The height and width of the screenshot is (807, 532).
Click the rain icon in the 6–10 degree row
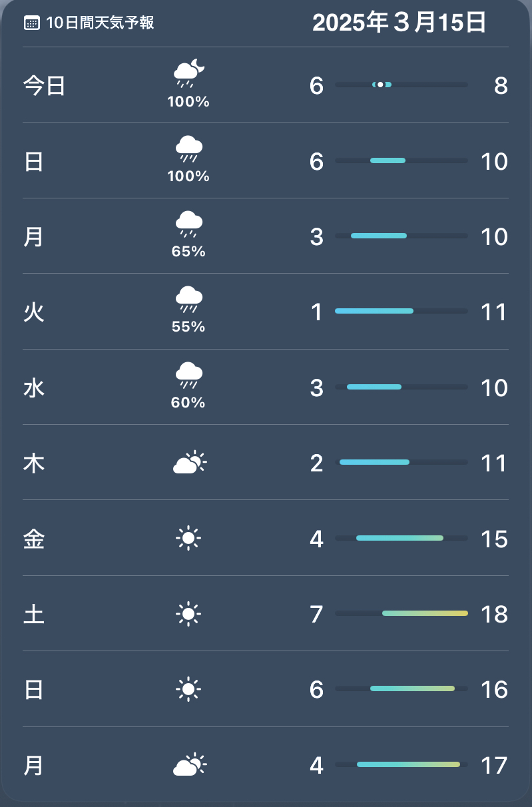coord(189,148)
